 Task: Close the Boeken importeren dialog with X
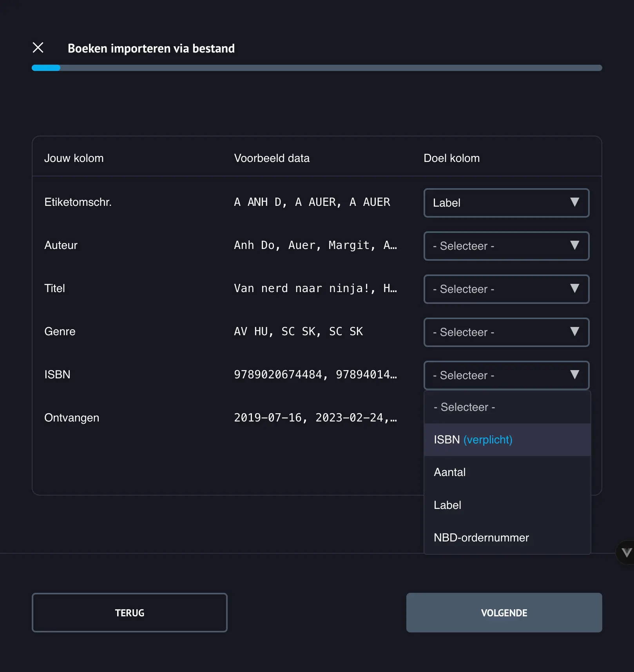[38, 47]
